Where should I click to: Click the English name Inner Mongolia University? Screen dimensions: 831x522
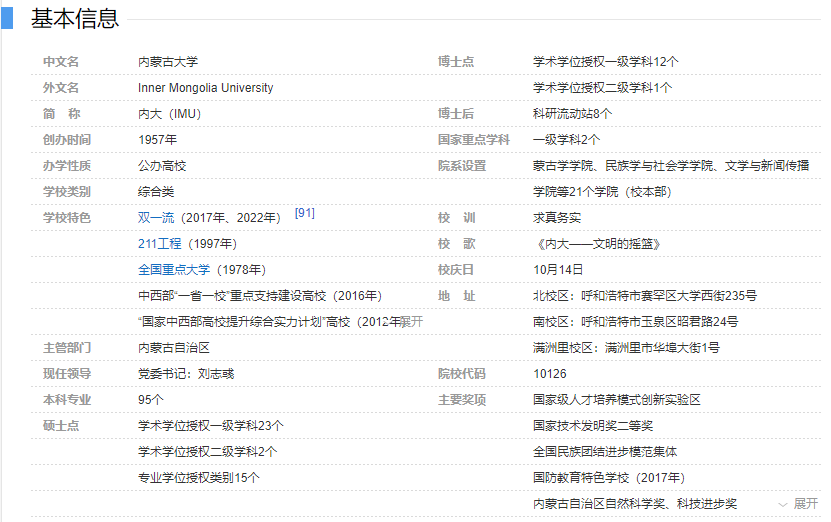205,88
